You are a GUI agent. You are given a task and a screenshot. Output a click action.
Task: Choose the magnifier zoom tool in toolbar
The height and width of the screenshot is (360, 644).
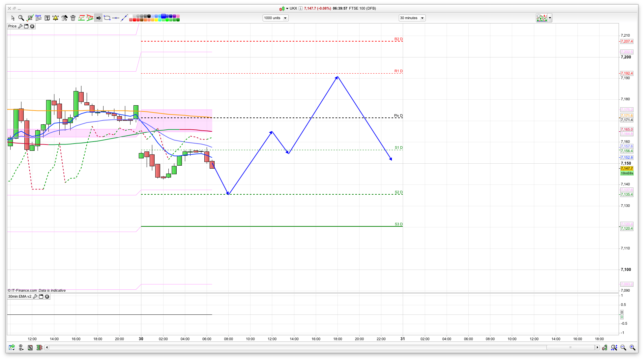coord(21,18)
